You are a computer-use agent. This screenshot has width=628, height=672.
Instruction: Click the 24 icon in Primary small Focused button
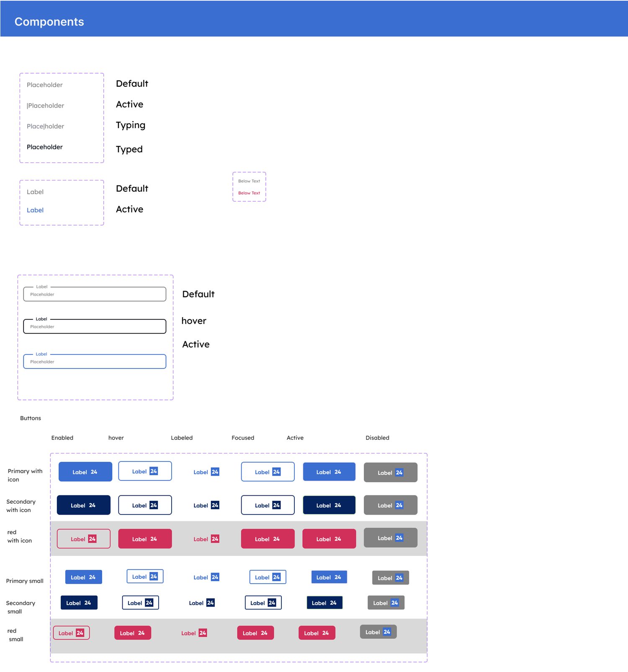click(x=276, y=577)
